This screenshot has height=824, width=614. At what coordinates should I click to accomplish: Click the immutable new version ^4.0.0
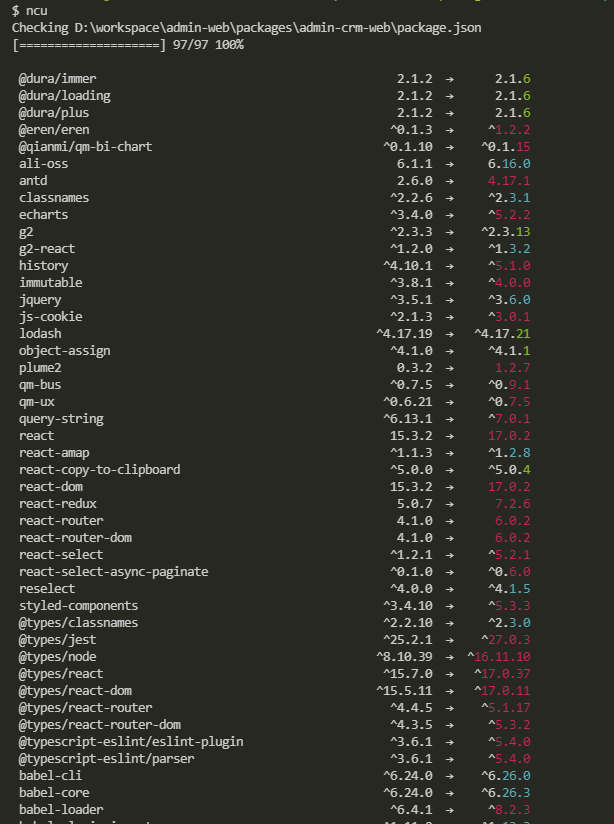[509, 283]
